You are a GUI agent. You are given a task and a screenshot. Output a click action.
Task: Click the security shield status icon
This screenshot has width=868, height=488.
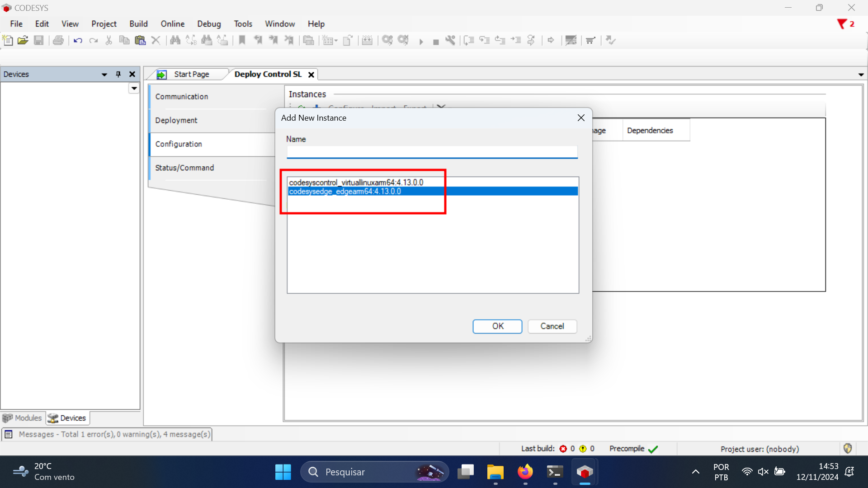tap(848, 449)
